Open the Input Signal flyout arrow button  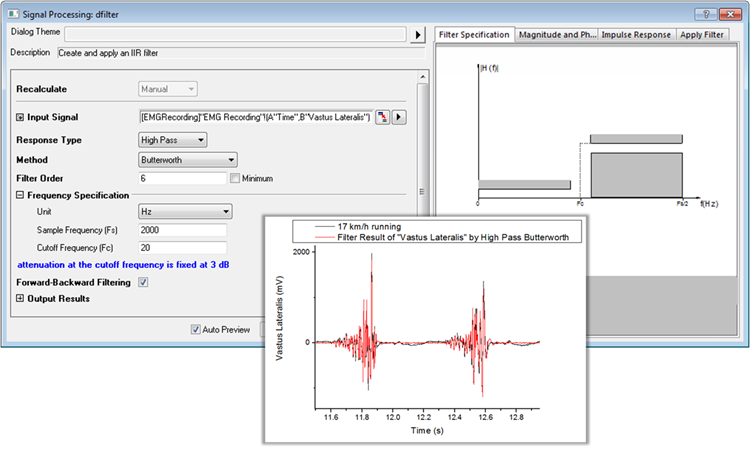pyautogui.click(x=399, y=118)
